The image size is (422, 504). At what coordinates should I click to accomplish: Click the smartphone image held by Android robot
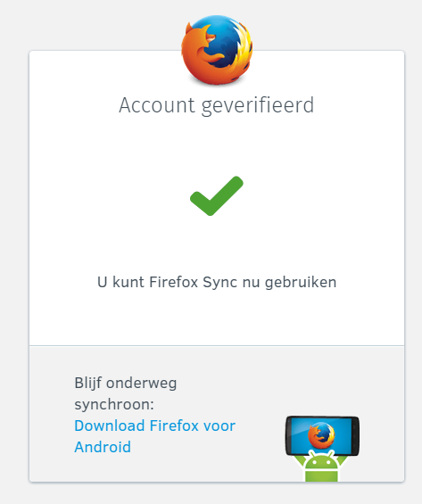[322, 435]
